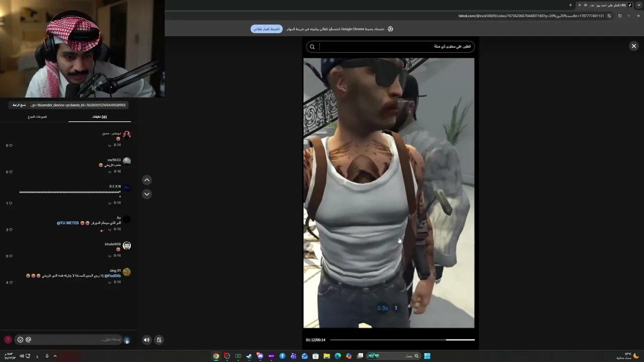This screenshot has height=362, width=644.
Task: Open Microsoft Edge from the taskbar
Action: pyautogui.click(x=338, y=356)
